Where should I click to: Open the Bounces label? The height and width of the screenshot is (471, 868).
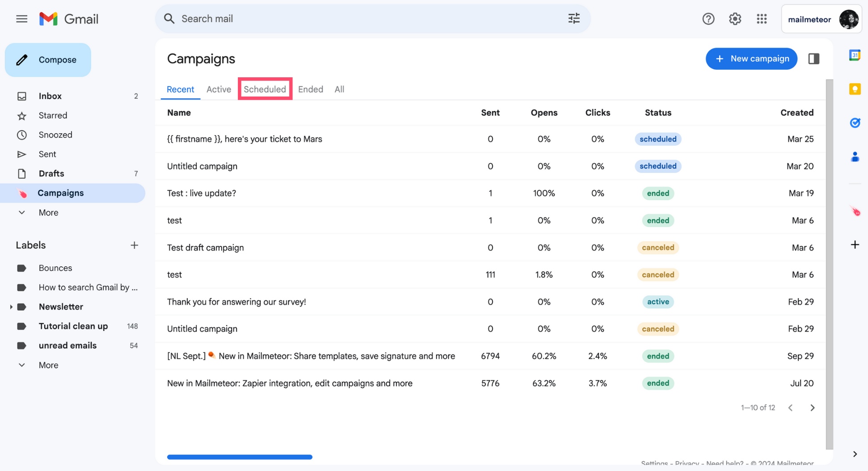(x=72, y=268)
